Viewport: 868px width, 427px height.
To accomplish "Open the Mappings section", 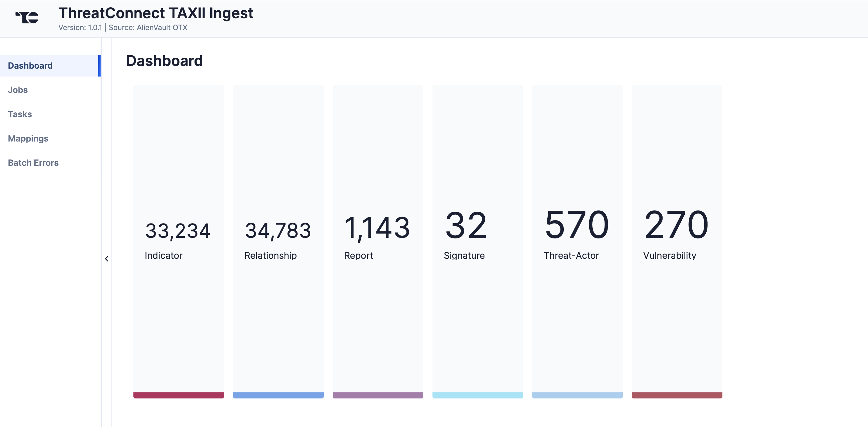I will (x=28, y=138).
